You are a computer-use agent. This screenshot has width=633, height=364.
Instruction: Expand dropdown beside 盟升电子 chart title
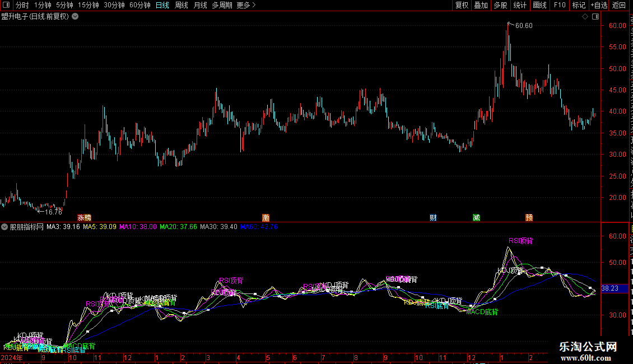coord(75,17)
